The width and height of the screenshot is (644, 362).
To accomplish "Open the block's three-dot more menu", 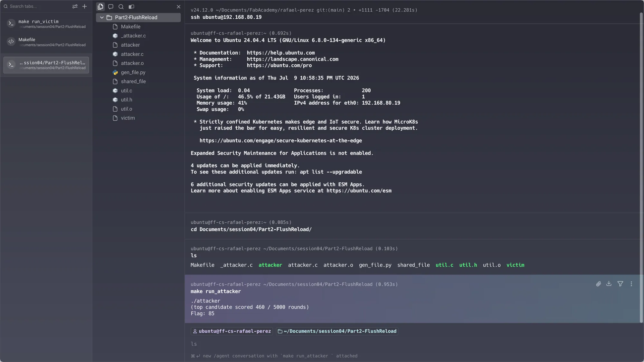I will [631, 284].
